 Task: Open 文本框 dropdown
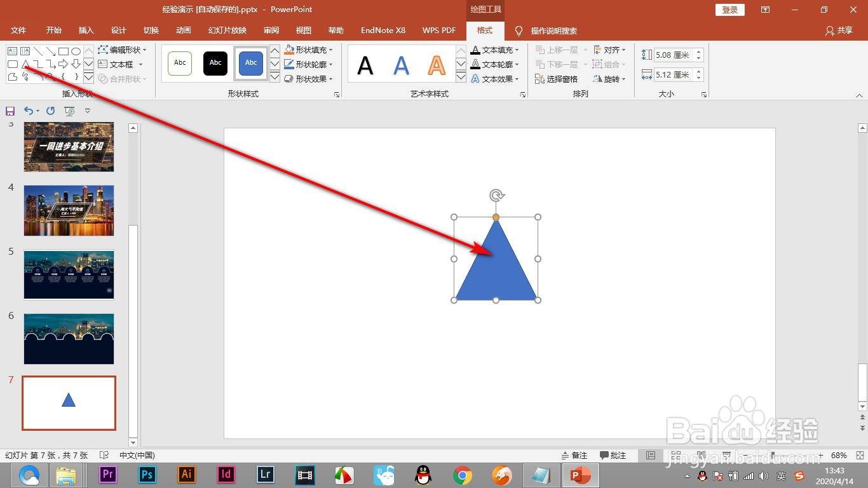click(121, 64)
